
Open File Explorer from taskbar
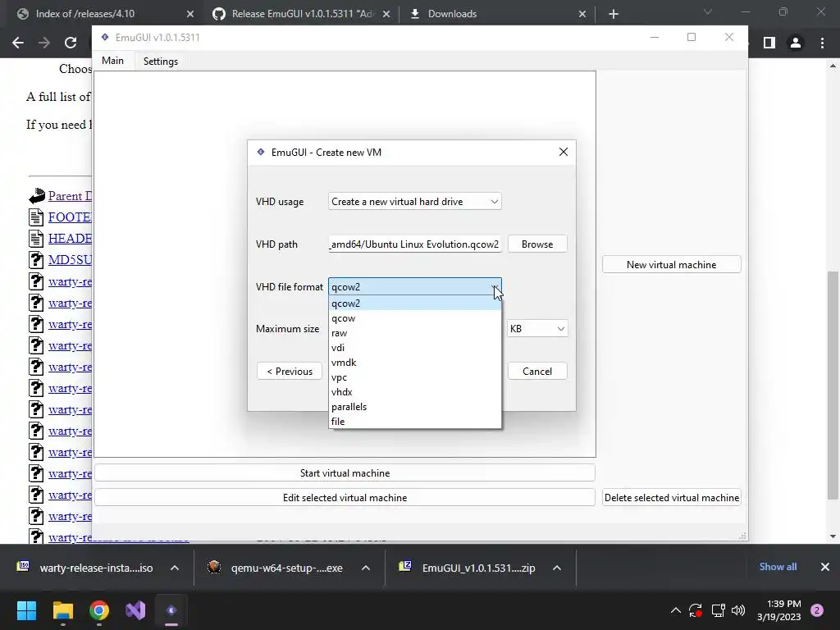pyautogui.click(x=62, y=610)
